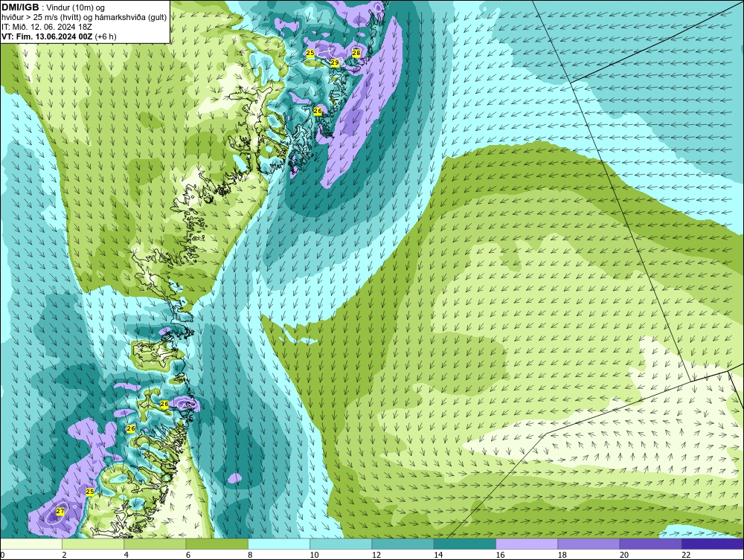The width and height of the screenshot is (744, 560).
Task: Click the yellow gust label 28
Action: point(356,53)
